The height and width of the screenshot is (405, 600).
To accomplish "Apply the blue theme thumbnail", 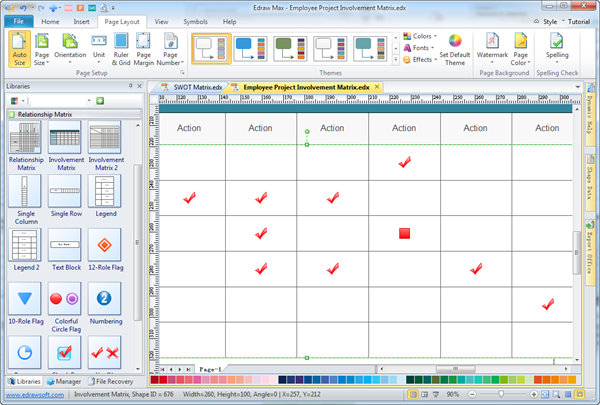I will tap(251, 49).
